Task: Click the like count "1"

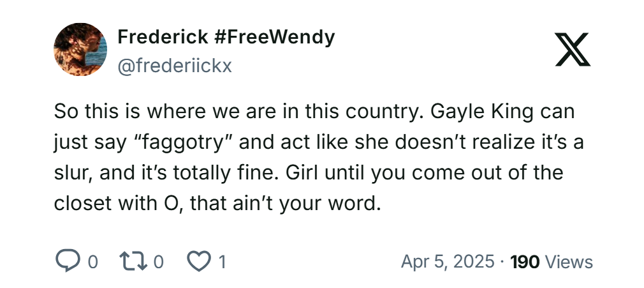Action: pos(223,261)
